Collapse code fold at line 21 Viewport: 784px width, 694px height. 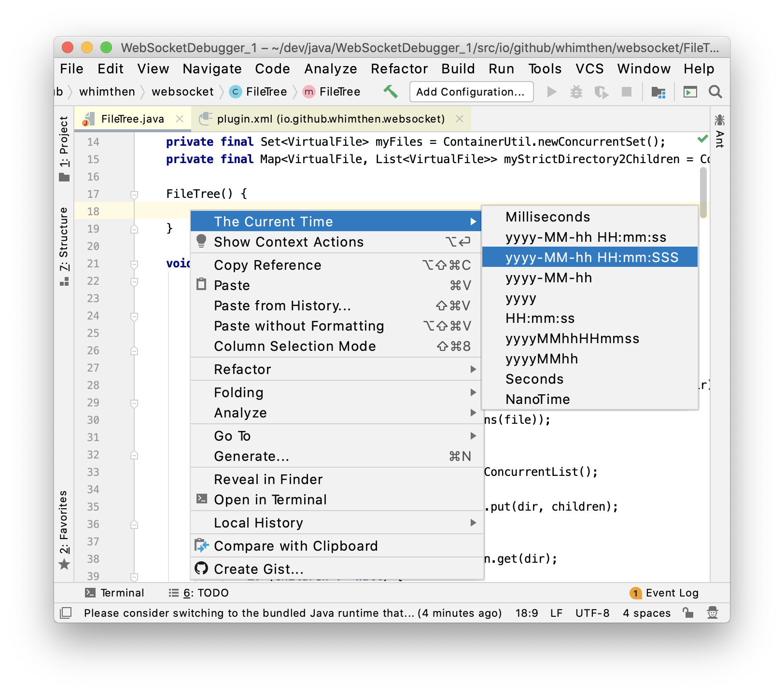[x=134, y=264]
